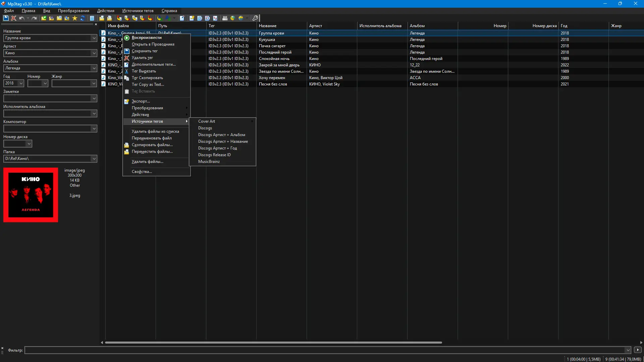Screen dimensions: 644x362
Task: Open the Год year dropdown
Action: tap(21, 83)
